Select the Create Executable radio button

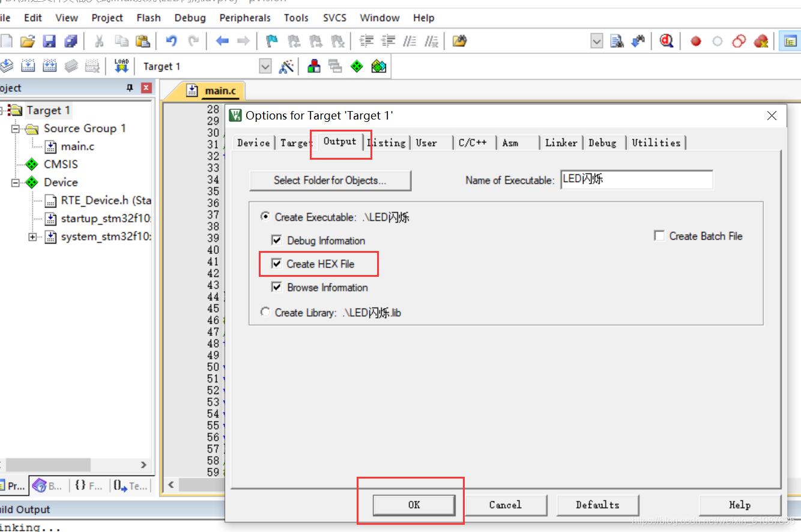[x=265, y=217]
